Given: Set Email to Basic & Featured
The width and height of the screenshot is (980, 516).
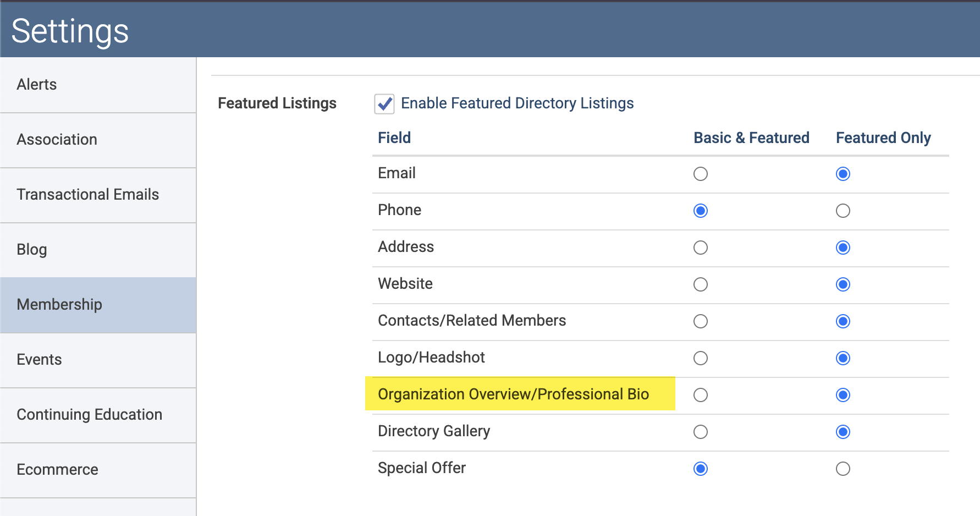Looking at the screenshot, I should coord(700,174).
